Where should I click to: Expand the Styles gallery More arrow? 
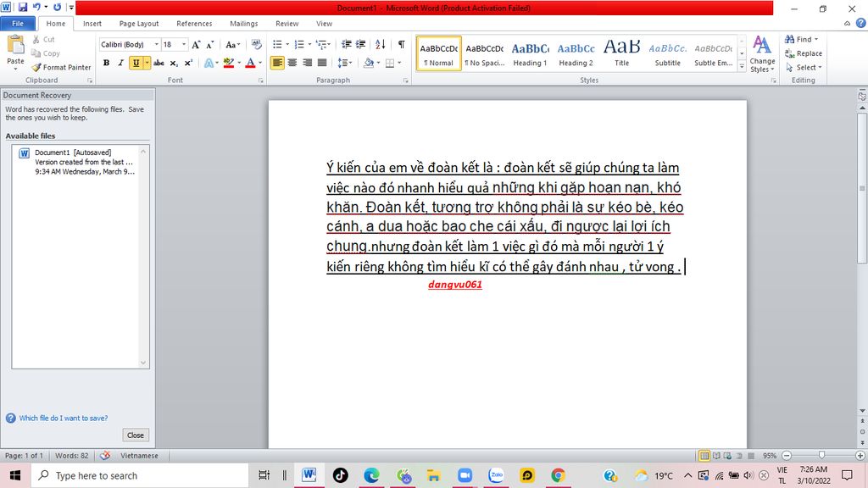click(742, 66)
